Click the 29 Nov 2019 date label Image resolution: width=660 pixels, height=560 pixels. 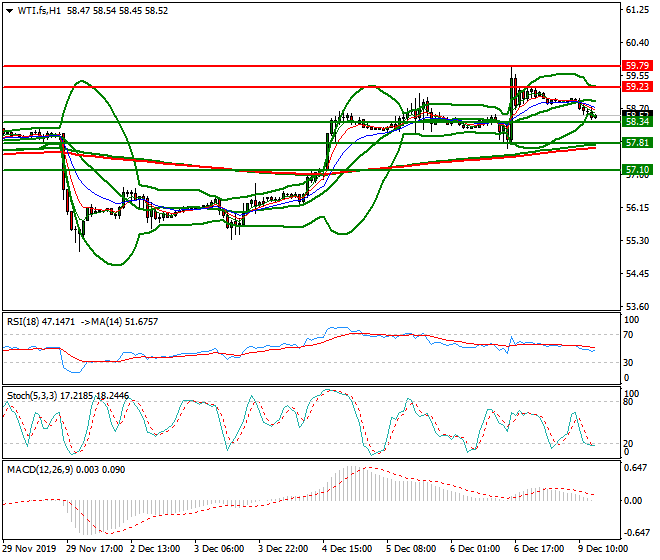point(30,550)
